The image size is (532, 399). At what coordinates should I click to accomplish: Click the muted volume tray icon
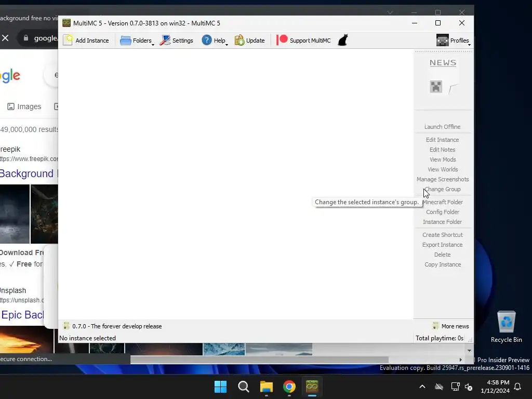click(x=469, y=387)
